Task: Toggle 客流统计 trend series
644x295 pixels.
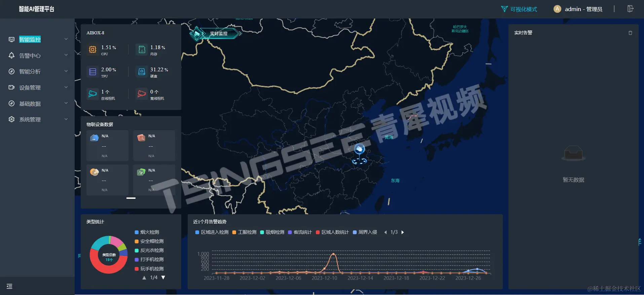Action: 300,232
